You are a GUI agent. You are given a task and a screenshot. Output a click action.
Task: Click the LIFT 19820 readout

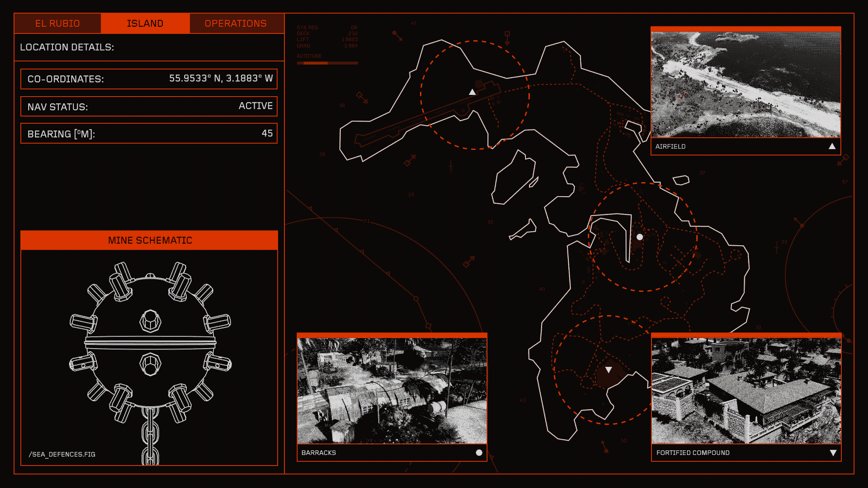click(327, 39)
